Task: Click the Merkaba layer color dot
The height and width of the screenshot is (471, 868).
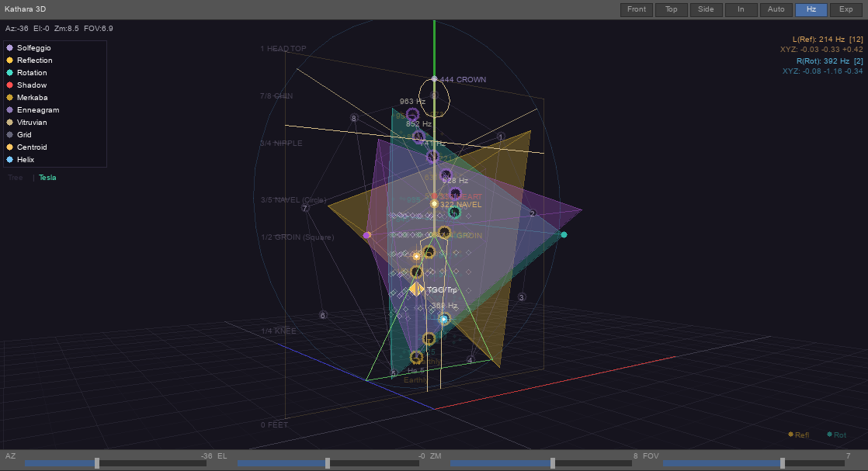Action: pos(8,97)
